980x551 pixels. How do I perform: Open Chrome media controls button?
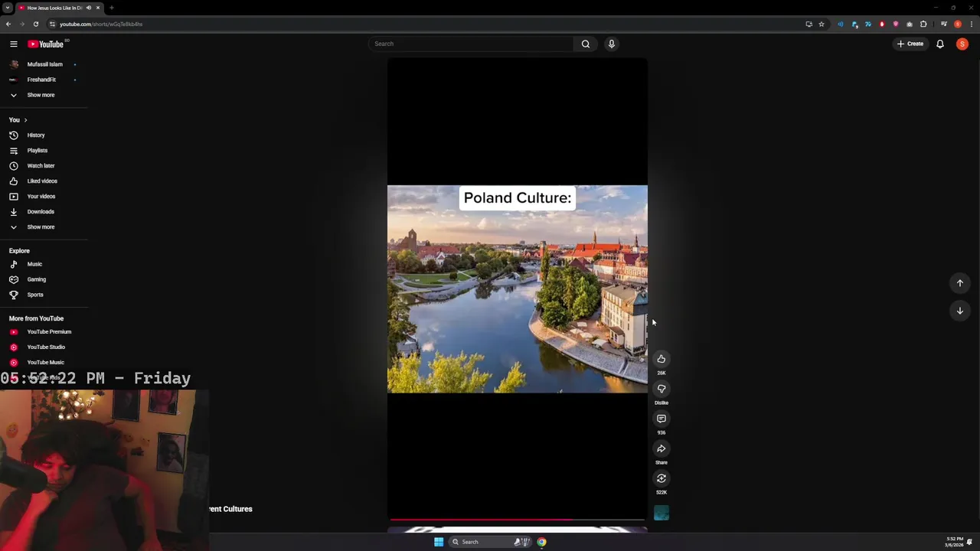coord(944,24)
